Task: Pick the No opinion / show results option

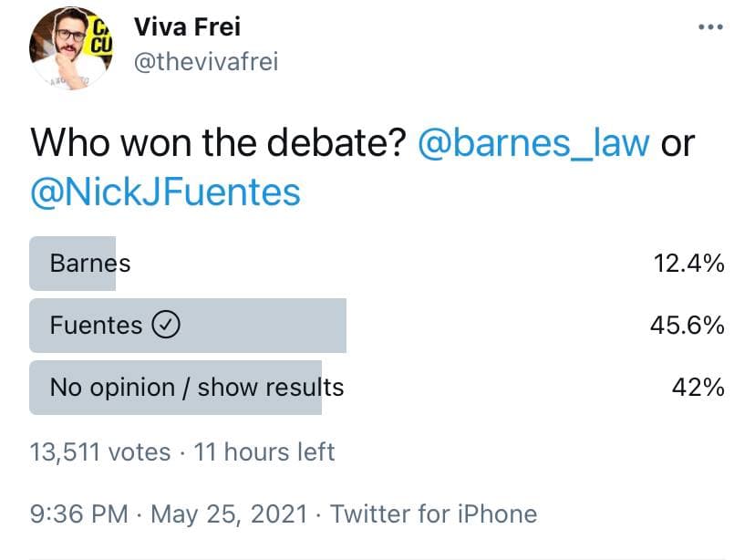Action: coord(197,387)
